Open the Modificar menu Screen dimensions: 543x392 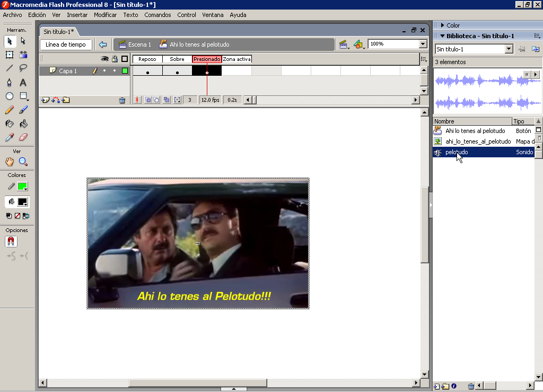(x=106, y=15)
